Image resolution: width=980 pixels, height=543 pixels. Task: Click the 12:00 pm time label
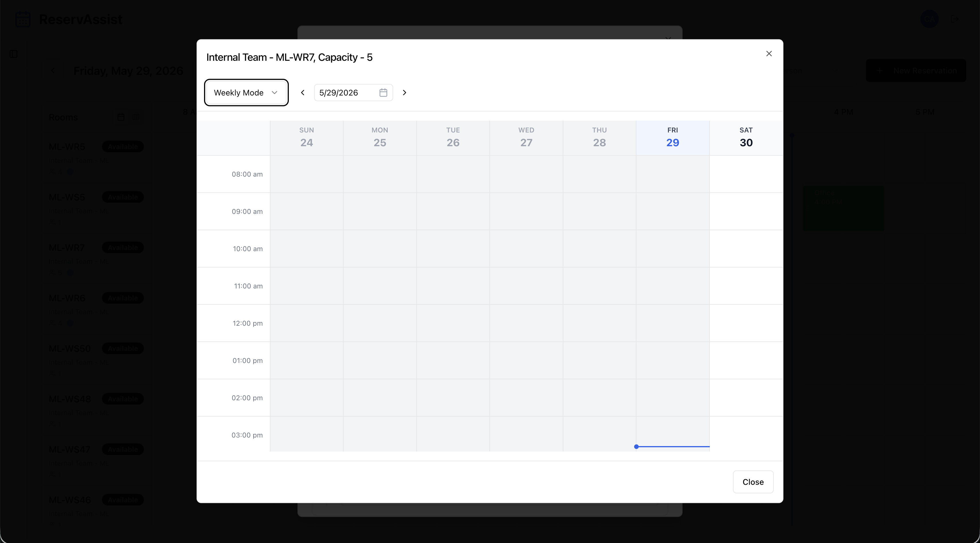pos(248,323)
